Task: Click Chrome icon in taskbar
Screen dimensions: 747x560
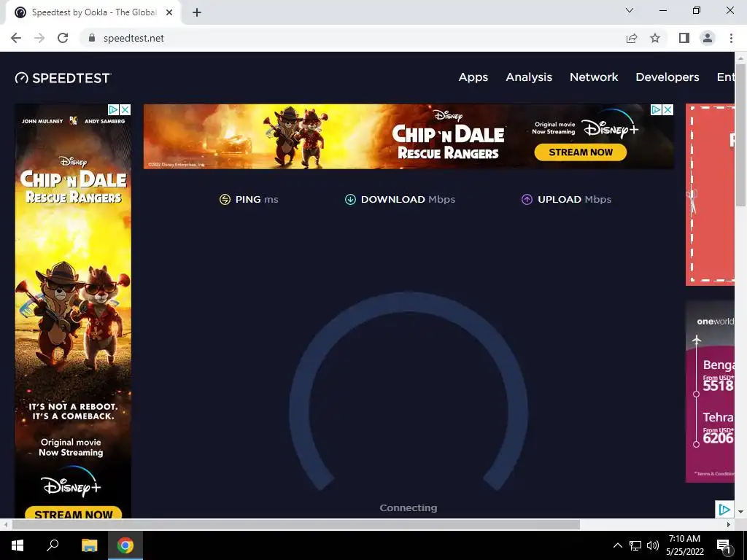Action: [x=125, y=545]
